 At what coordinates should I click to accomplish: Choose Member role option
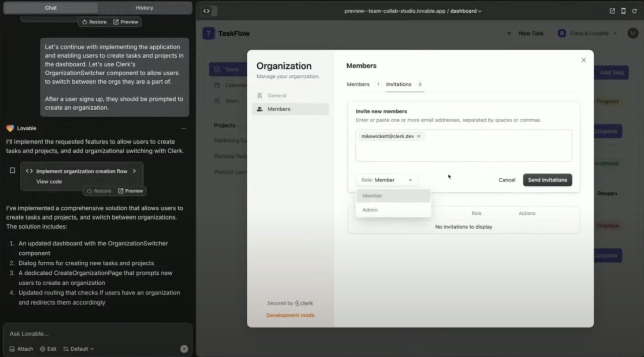click(393, 196)
